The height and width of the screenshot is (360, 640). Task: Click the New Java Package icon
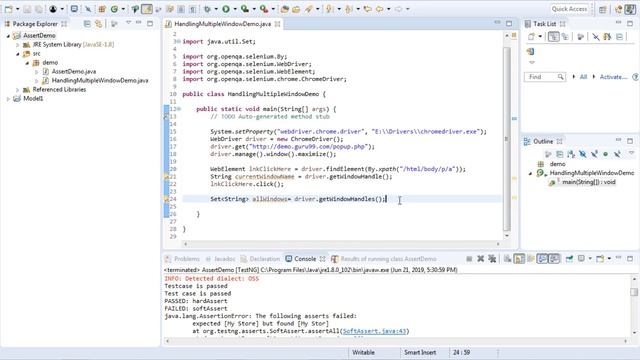(x=102, y=9)
